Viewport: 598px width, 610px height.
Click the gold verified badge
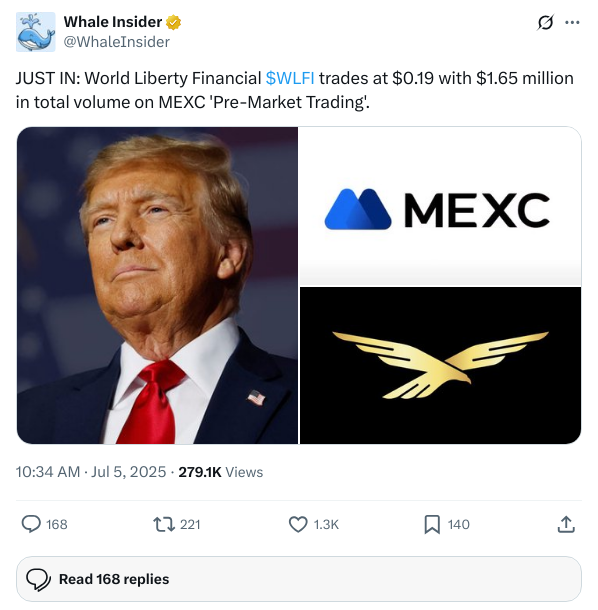[174, 23]
